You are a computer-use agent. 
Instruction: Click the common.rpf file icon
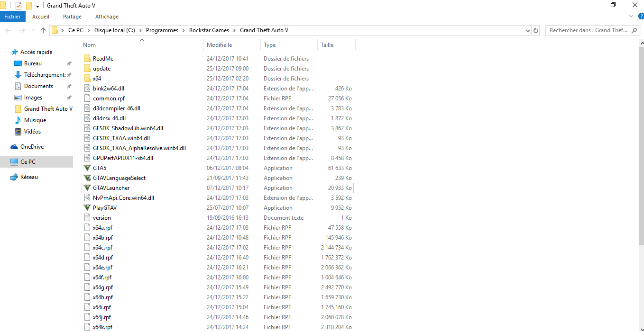tap(87, 98)
